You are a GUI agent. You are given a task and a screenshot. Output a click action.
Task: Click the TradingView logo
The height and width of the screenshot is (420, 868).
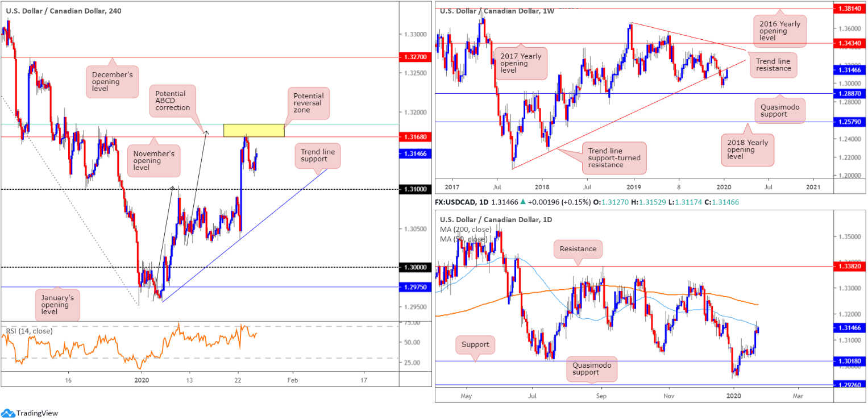point(30,413)
